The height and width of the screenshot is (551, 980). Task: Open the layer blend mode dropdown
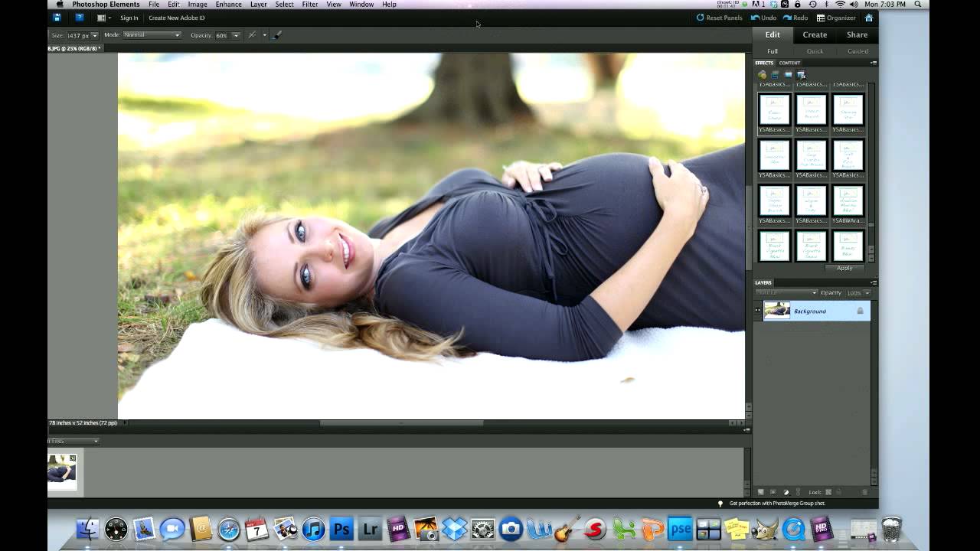click(x=786, y=292)
